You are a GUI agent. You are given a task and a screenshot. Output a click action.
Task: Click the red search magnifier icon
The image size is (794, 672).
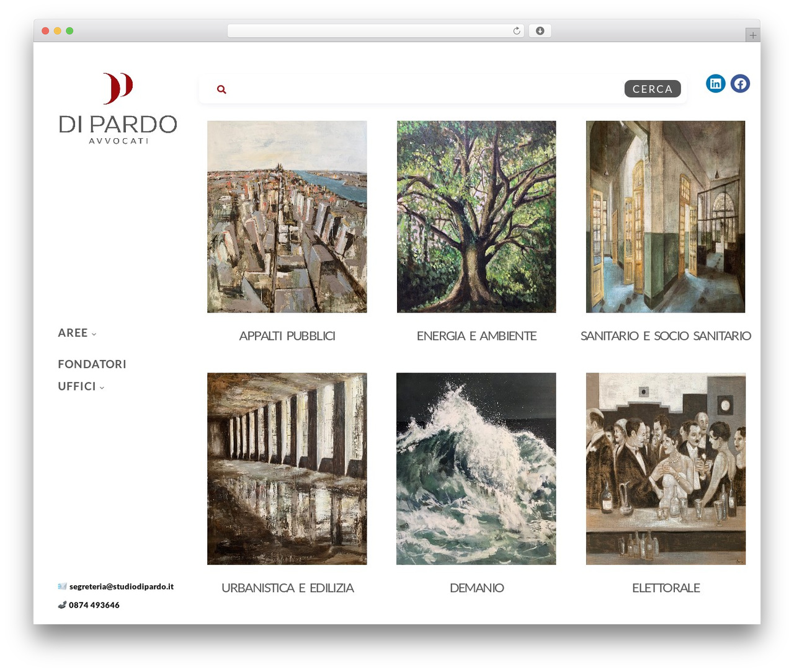coord(221,89)
